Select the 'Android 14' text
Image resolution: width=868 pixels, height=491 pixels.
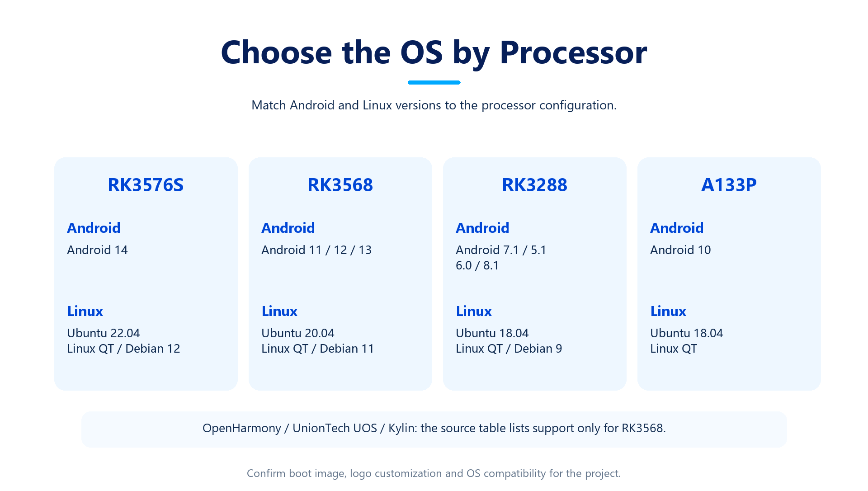pos(97,250)
